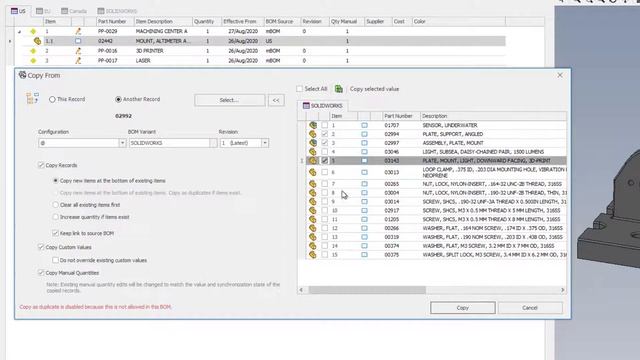Image resolution: width=640 pixels, height=360 pixels.
Task: Click the scrollbar right arrow in item list
Action: click(x=562, y=290)
